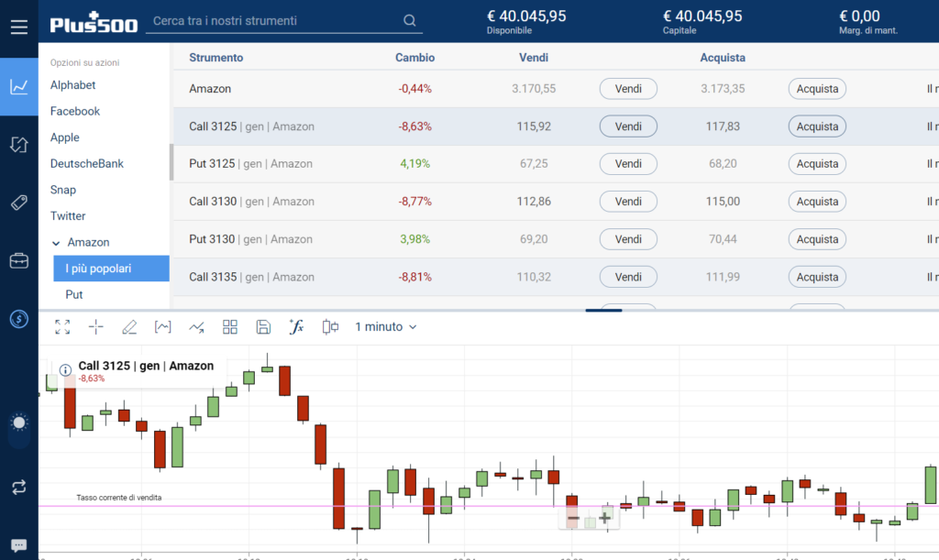939x560 pixels.
Task: Click Acquista for Call 3125
Action: [817, 126]
